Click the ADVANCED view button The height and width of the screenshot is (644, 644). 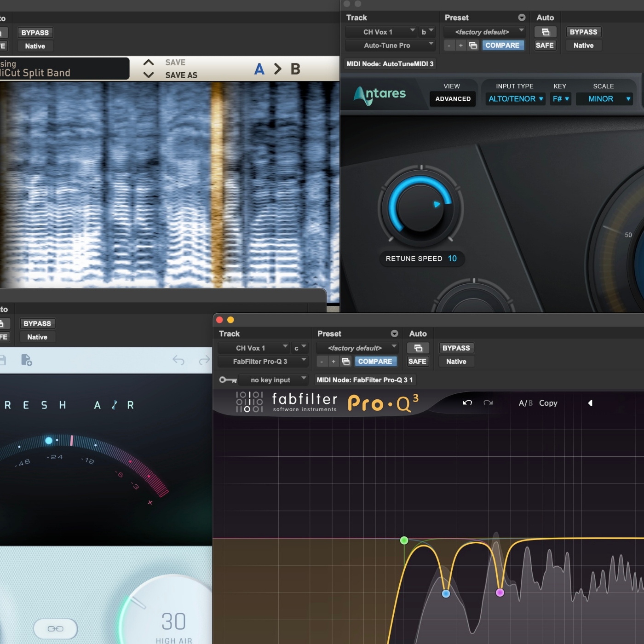point(453,99)
